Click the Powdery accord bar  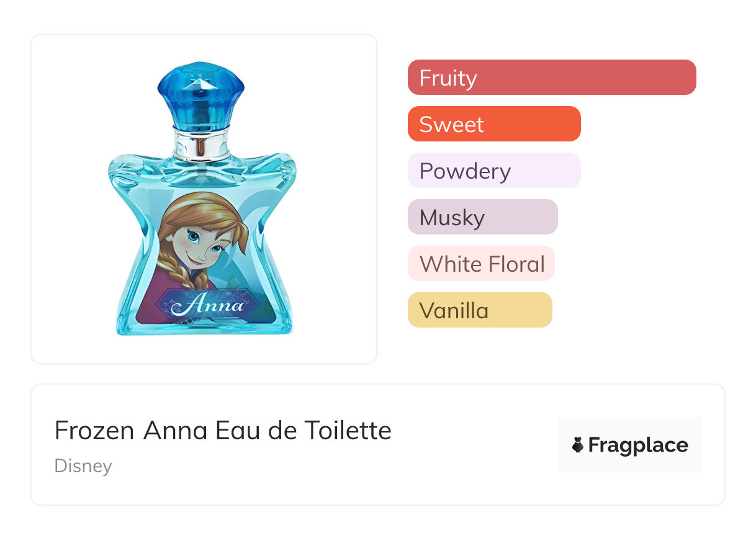[493, 171]
